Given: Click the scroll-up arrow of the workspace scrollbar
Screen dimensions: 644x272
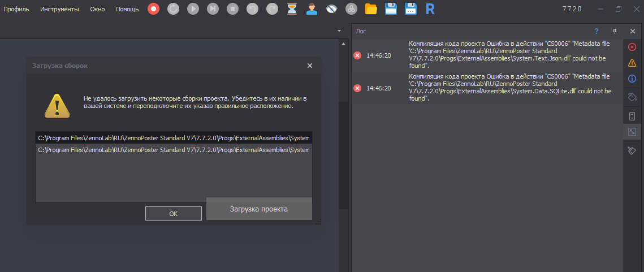Looking at the screenshot, I should click(343, 44).
